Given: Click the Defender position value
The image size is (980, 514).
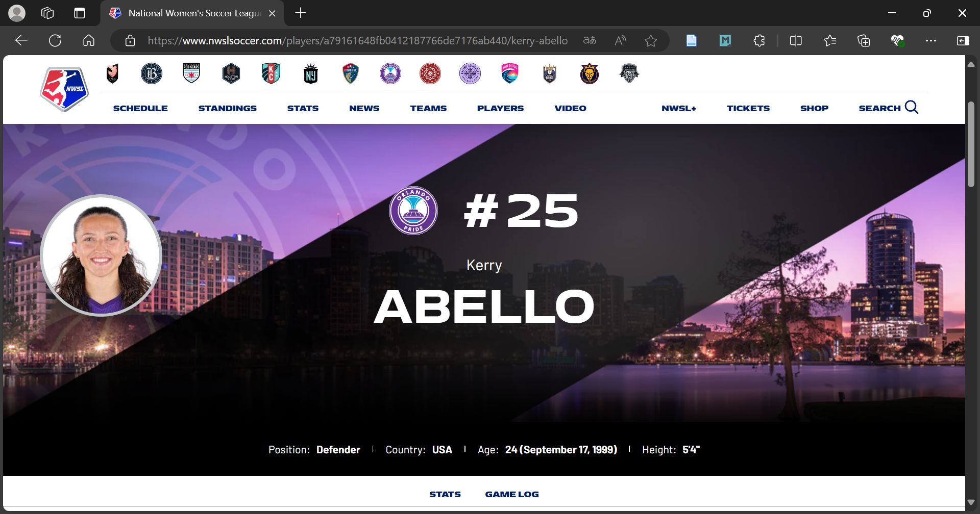Looking at the screenshot, I should point(338,450).
